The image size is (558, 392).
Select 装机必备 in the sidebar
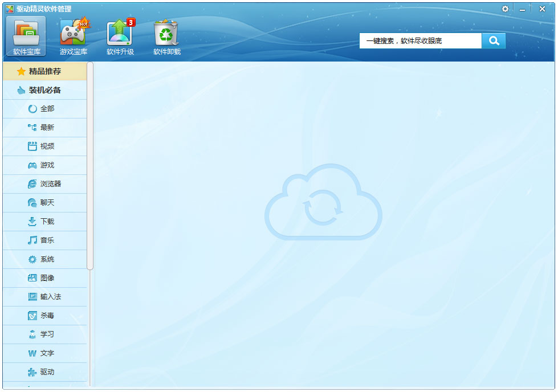(x=45, y=90)
